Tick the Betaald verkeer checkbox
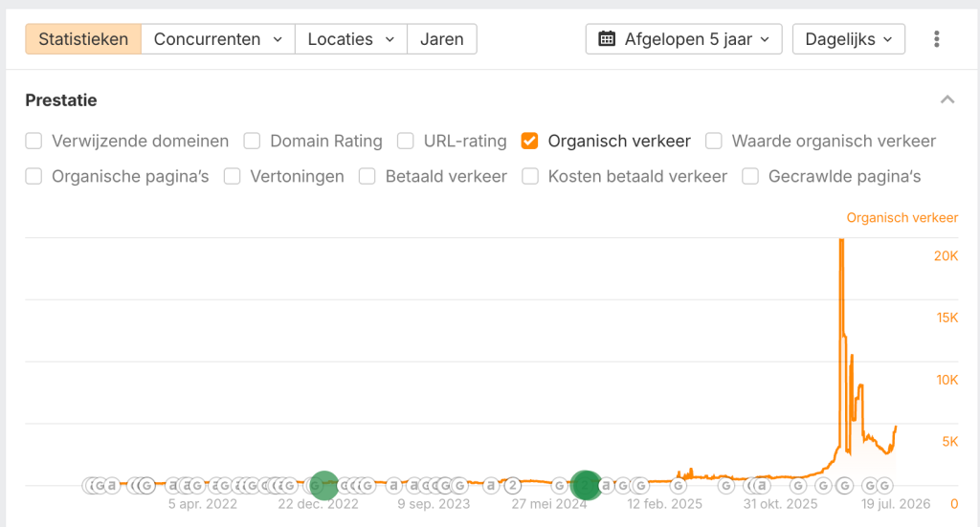Viewport: 980px width, 527px height. click(x=367, y=177)
